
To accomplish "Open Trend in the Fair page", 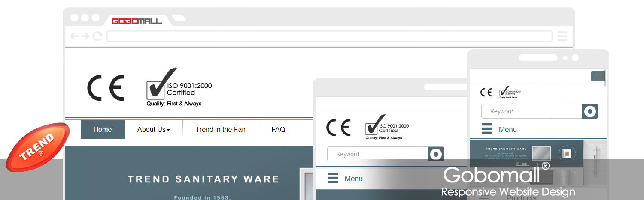I will click(x=221, y=129).
